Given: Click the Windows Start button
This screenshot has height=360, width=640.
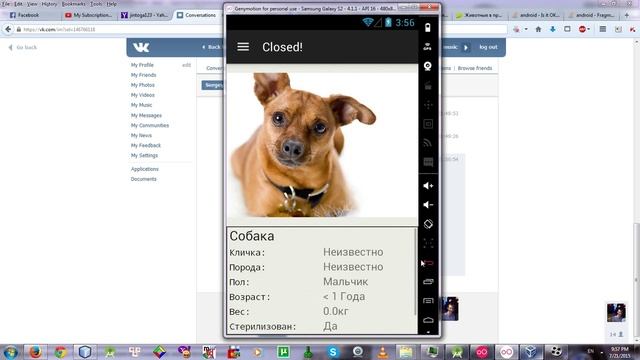Looking at the screenshot, I should coord(10,352).
